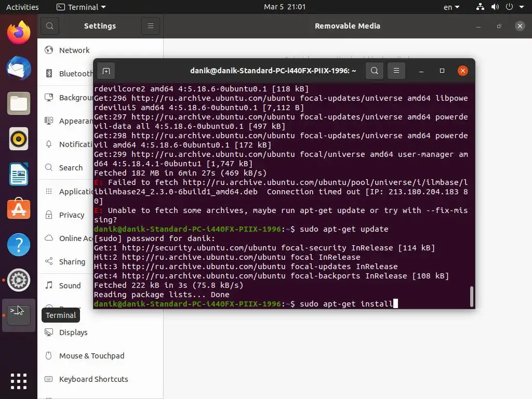This screenshot has width=532, height=399.
Task: Select Bluetooth in Settings sidebar
Action: (65, 74)
